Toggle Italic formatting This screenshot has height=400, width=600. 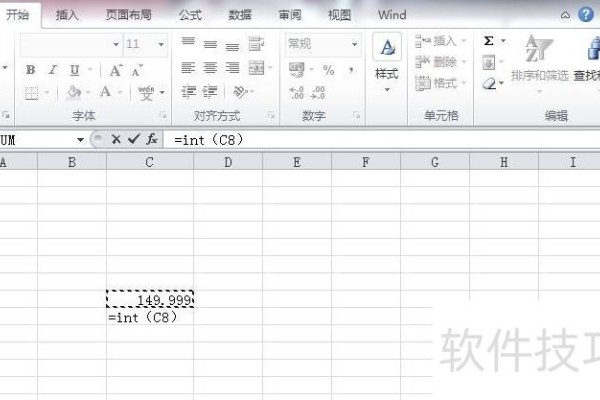point(53,70)
